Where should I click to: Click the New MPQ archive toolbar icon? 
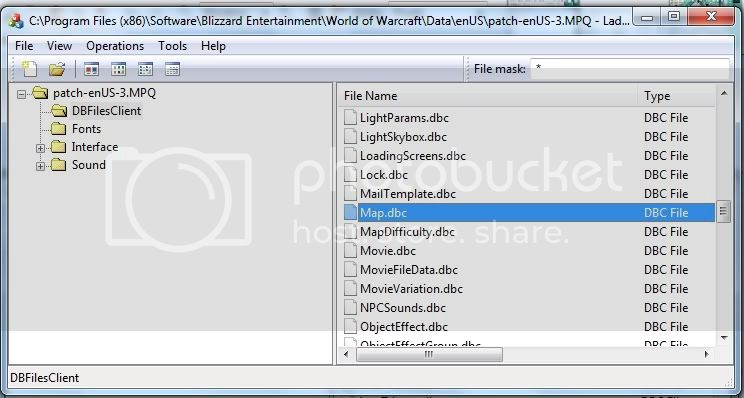[29, 69]
